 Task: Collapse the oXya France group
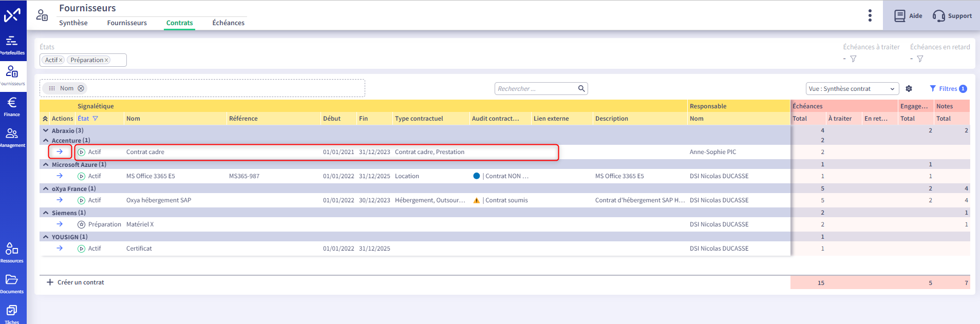click(46, 188)
